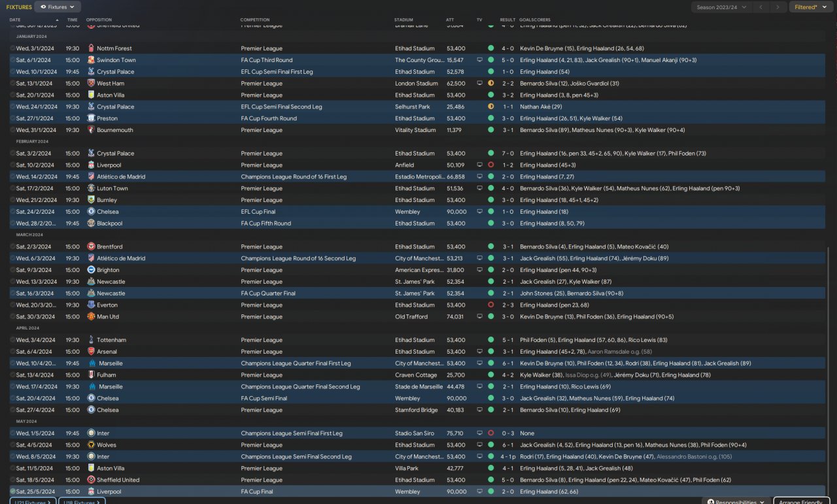Click the orange draw indicator on 24/1/2024 row
Viewport: 837px width, 504px height.
pyautogui.click(x=490, y=107)
